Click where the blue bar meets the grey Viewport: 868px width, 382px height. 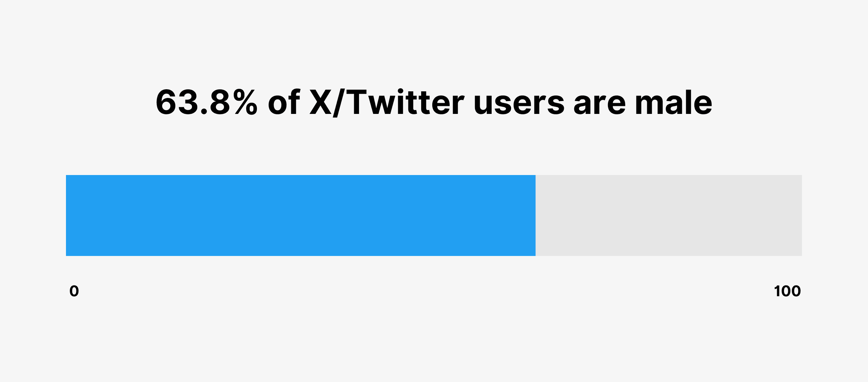535,215
